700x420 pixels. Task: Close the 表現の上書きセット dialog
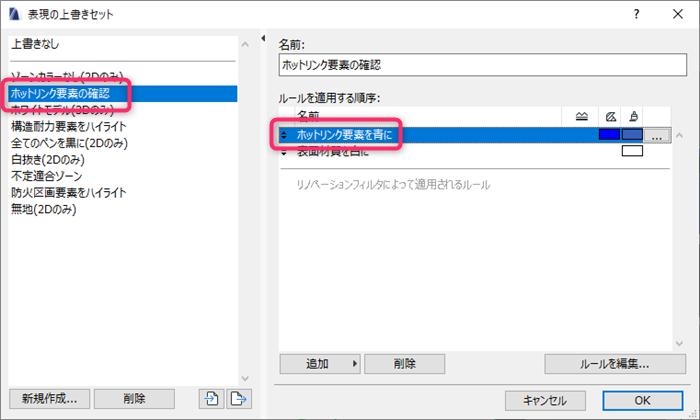678,14
